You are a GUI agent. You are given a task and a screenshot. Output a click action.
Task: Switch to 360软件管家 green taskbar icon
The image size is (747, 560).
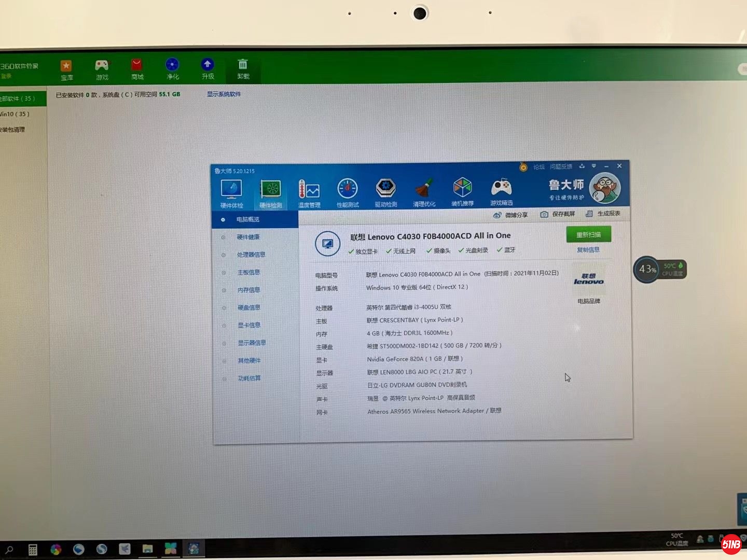171,548
